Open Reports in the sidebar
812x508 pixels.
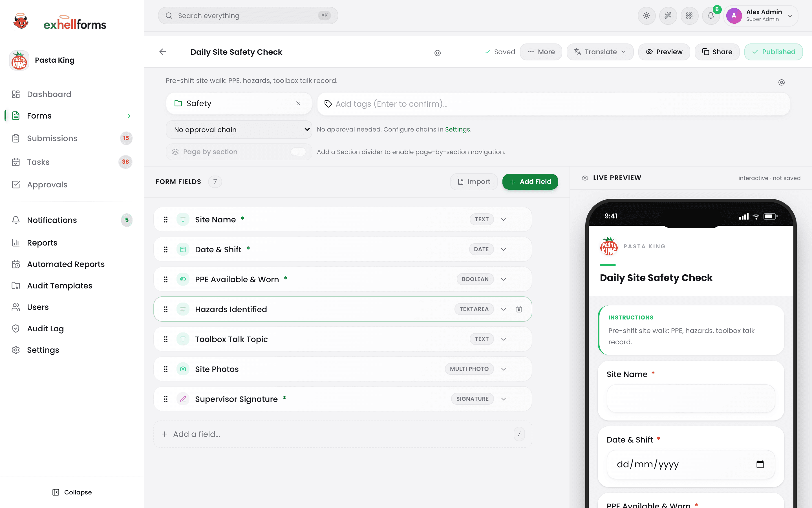72,243
